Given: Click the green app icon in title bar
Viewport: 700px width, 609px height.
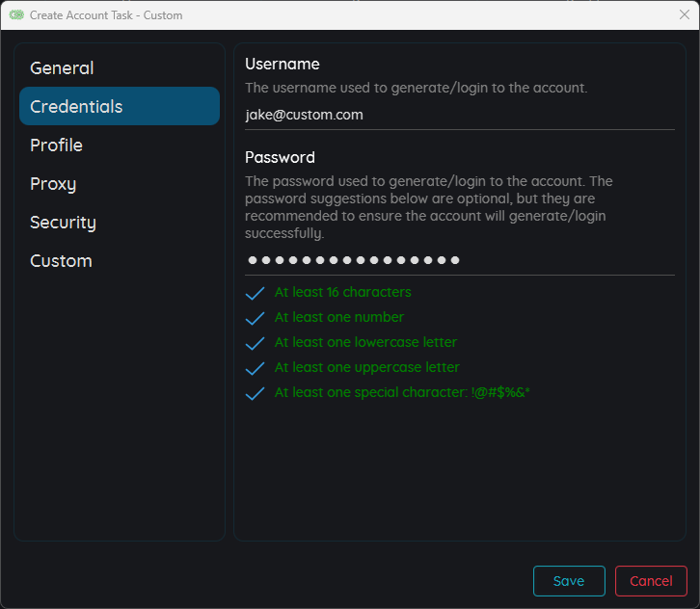Looking at the screenshot, I should [x=16, y=15].
